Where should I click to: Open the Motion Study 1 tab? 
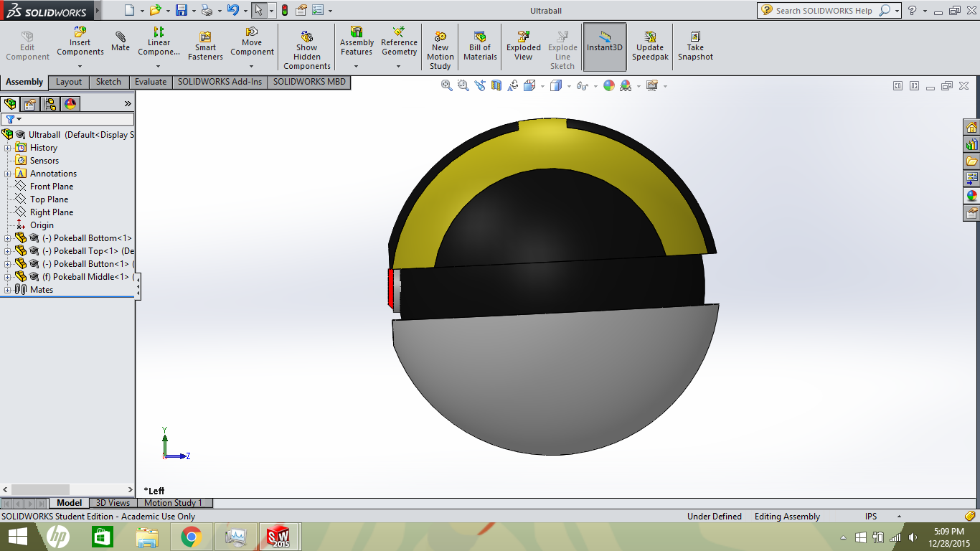pos(173,503)
